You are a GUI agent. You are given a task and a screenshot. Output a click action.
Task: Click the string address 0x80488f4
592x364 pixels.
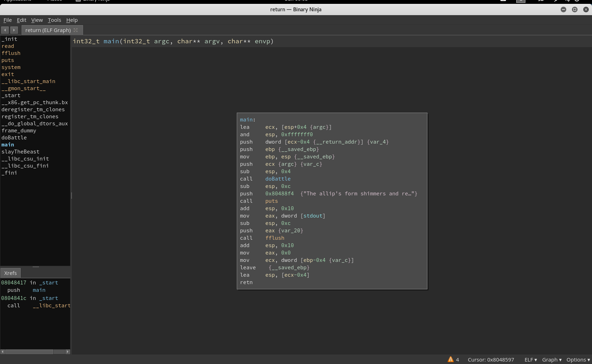tap(279, 194)
